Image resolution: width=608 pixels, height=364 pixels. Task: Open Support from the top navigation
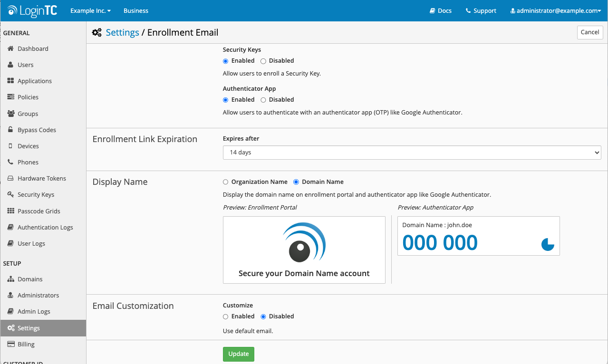pos(481,10)
